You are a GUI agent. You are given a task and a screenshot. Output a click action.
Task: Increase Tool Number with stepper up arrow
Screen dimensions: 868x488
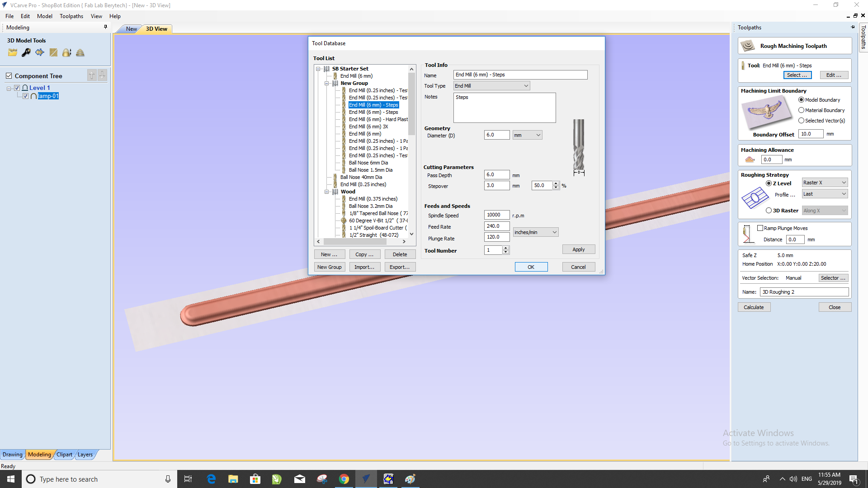(506, 248)
